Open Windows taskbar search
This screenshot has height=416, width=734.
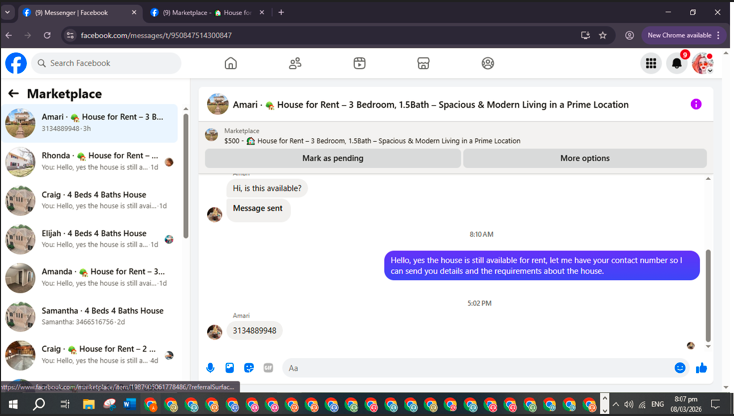click(x=39, y=404)
